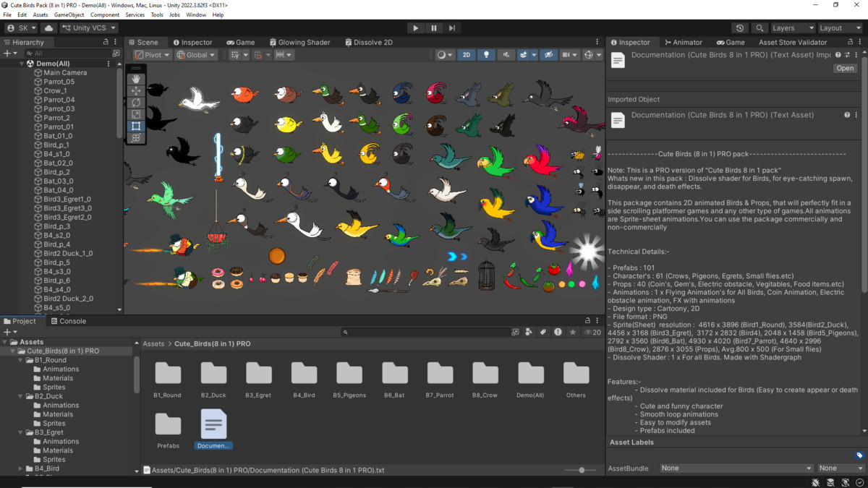The image size is (868, 488).
Task: Click the Favorites star icon in Project
Action: click(x=573, y=332)
